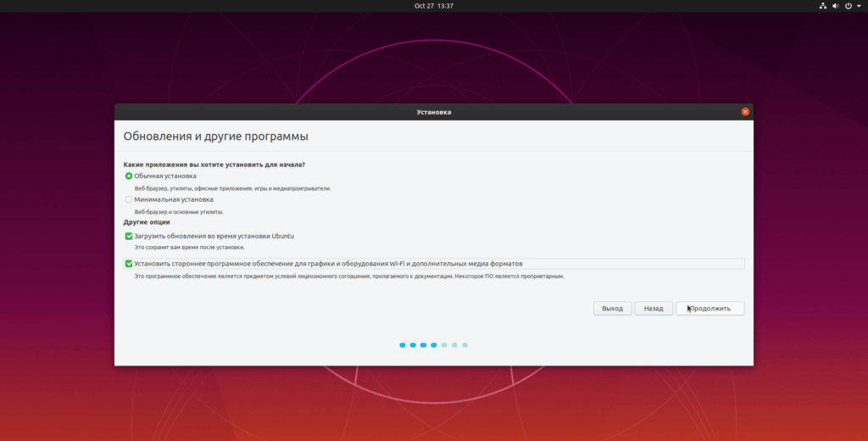
Task: Click the Какие приложения вы хотите установить question
Action: pos(214,165)
